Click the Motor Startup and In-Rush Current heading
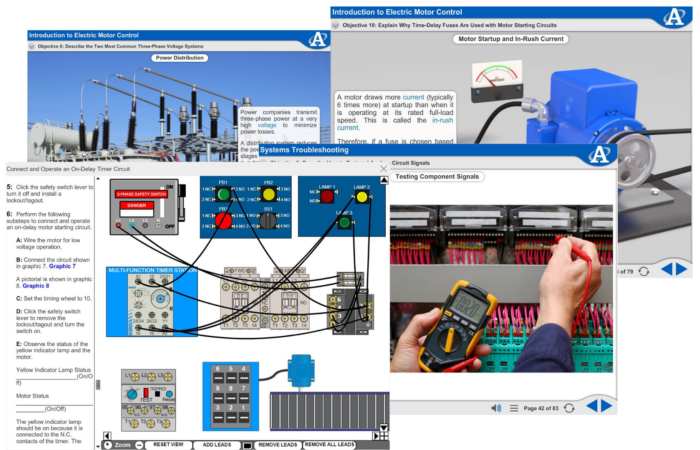Viewport: 700px width, 450px height. coord(511,39)
